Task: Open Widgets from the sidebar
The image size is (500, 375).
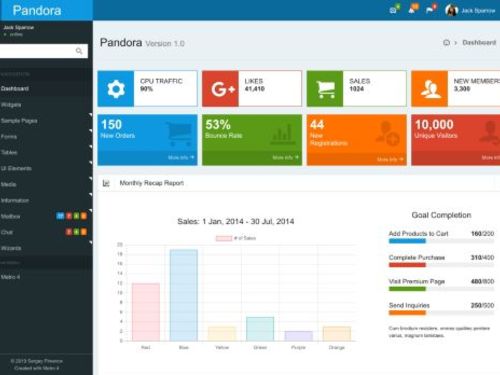Action: coord(46,105)
